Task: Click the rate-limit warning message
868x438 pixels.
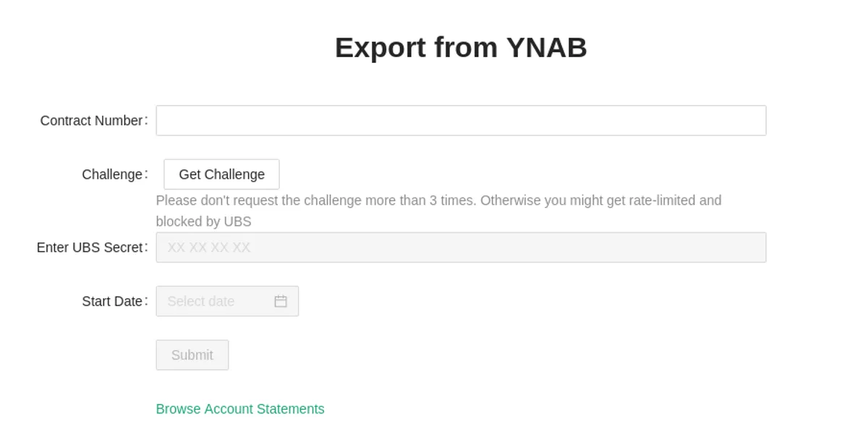Action: [x=438, y=211]
